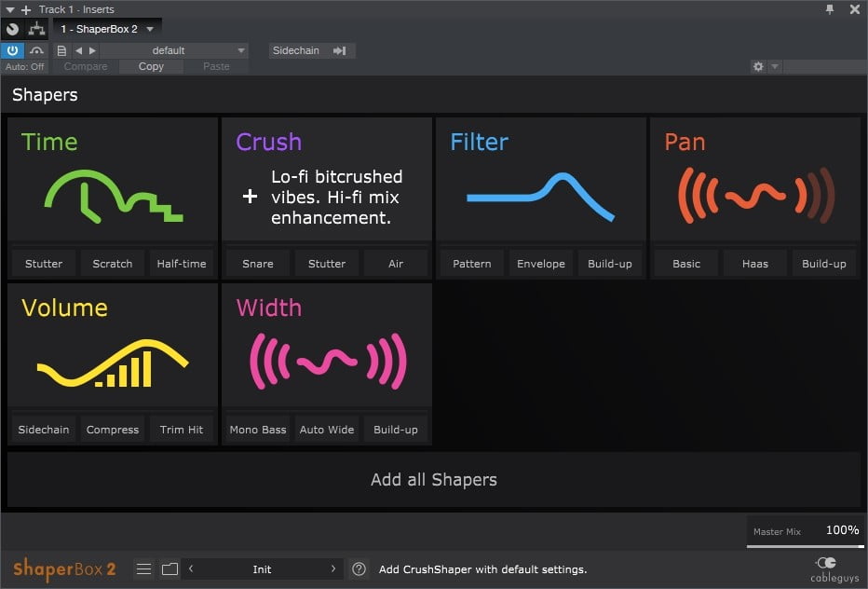868x589 pixels.
Task: Add the PanShaper orange wave icon
Action: [755, 196]
